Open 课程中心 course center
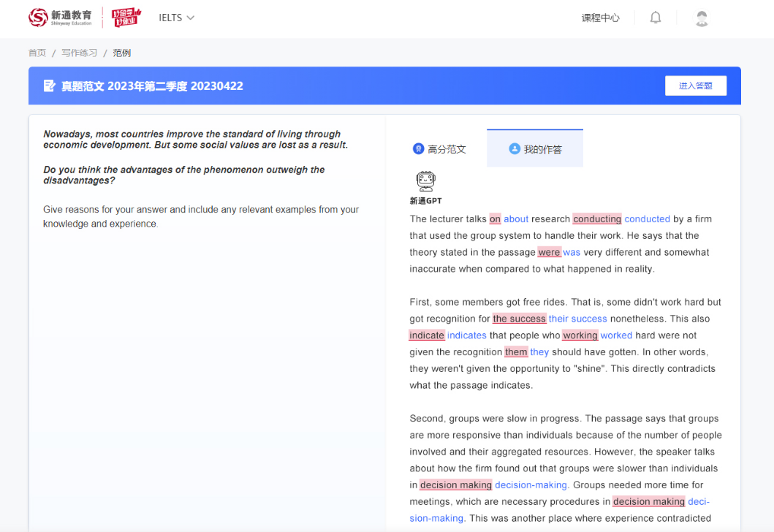 click(x=600, y=18)
